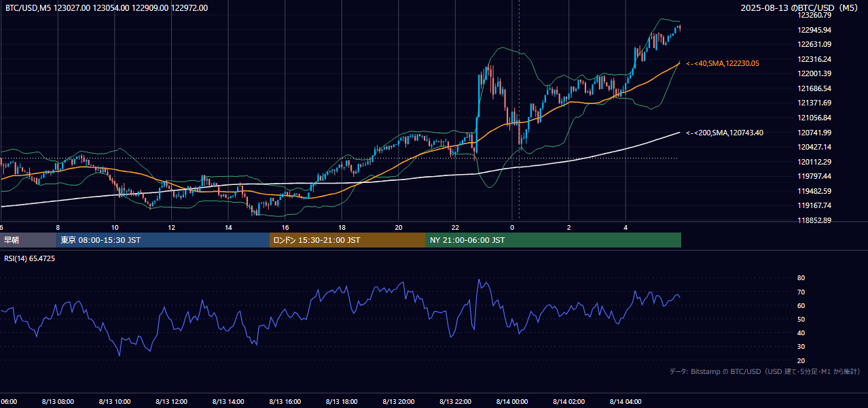
Task: Click price axis value 118852.89
Action: [816, 220]
